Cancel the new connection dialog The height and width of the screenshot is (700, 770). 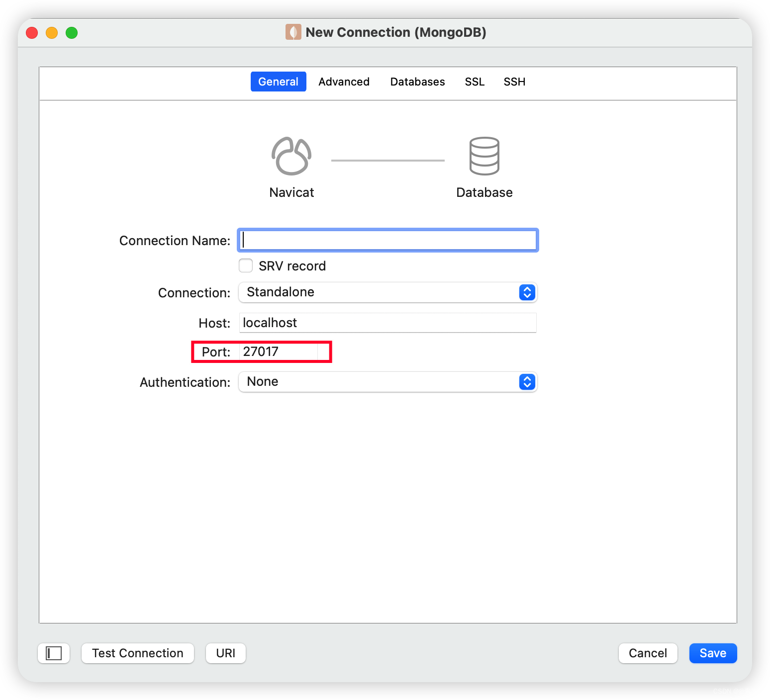(x=648, y=653)
